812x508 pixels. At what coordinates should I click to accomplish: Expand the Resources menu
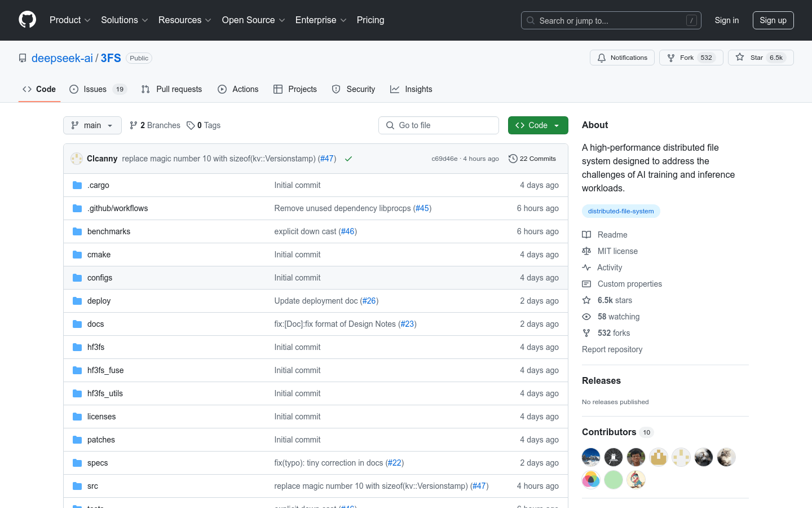[x=185, y=20]
